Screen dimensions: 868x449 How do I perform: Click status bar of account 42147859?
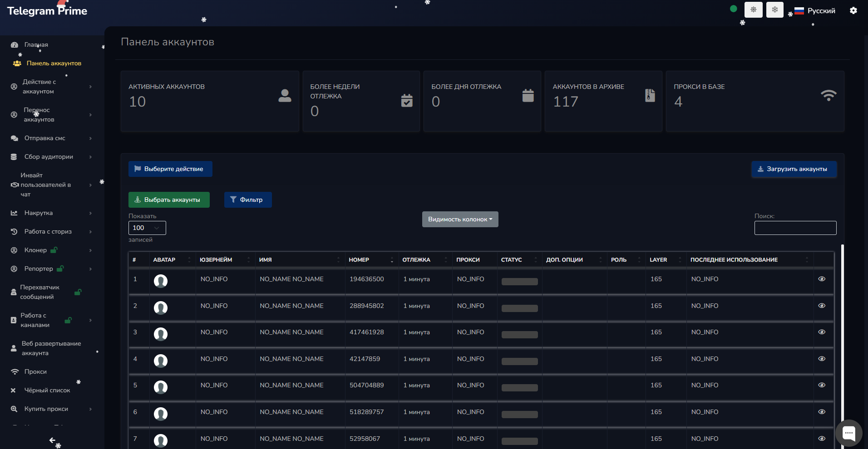click(520, 361)
